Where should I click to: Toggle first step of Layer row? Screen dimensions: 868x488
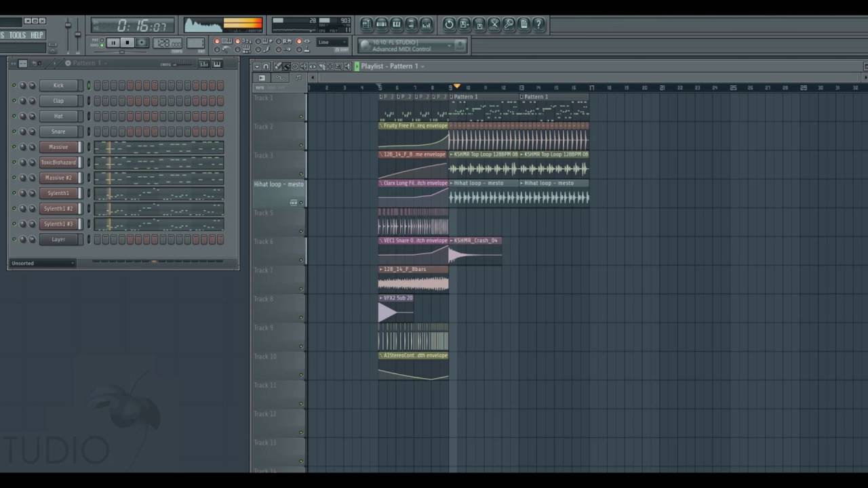[98, 239]
